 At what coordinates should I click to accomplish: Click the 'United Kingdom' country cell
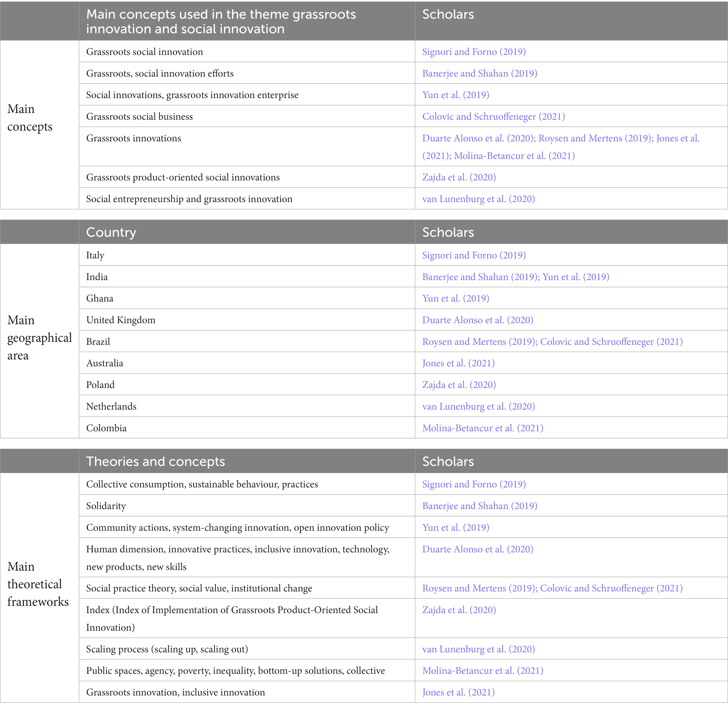[247, 320]
